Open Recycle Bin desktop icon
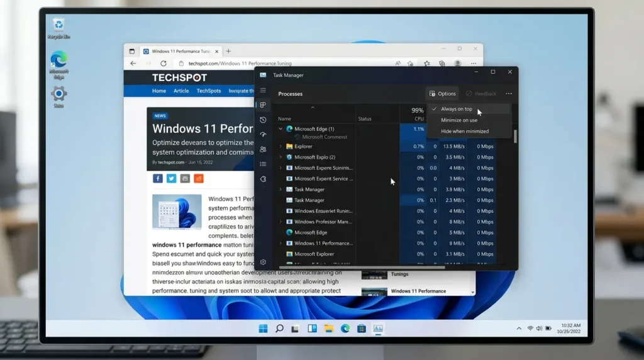 (x=58, y=29)
